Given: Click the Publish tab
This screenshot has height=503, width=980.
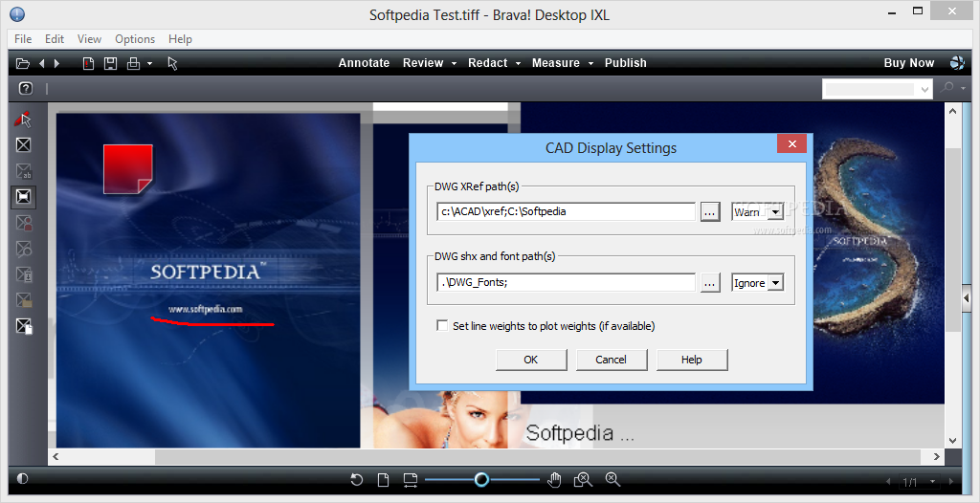Looking at the screenshot, I should tap(626, 63).
